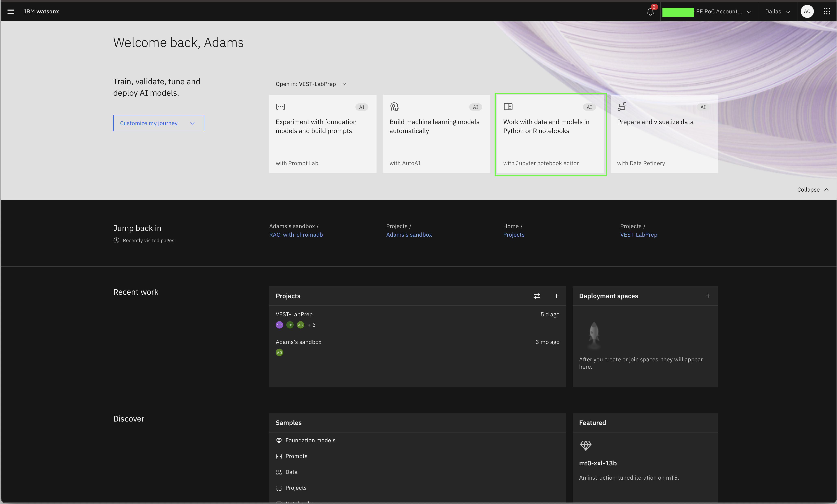Open the Projects link under Home

click(514, 235)
